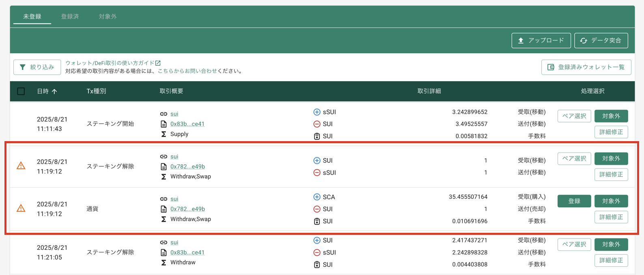The image size is (644, 275).
Task: Open 登録済みウォレット一覧
Action: [586, 67]
